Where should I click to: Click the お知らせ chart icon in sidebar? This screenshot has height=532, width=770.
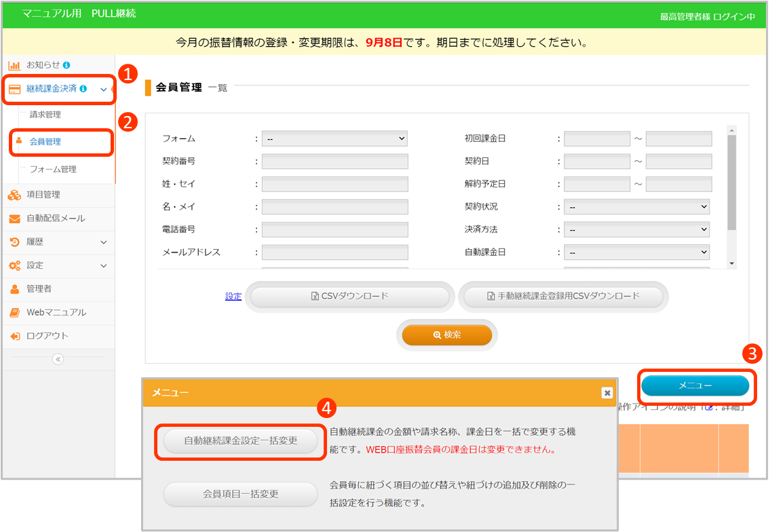pos(14,65)
